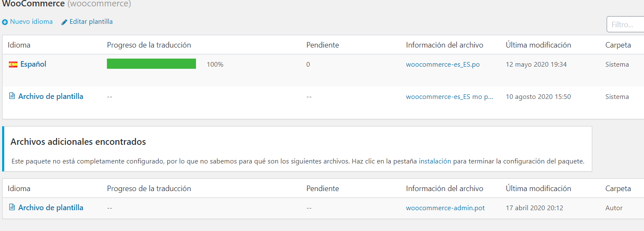Click the file icon in Autor template row

pyautogui.click(x=12, y=208)
